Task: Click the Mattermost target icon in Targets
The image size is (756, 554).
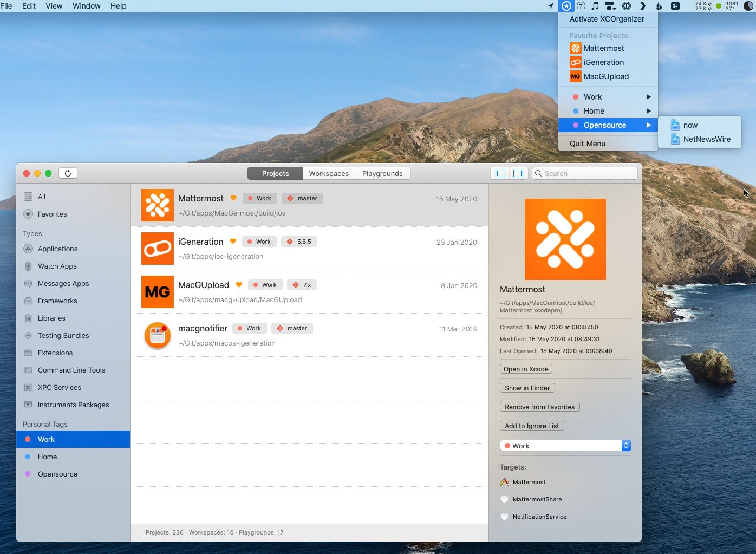Action: pyautogui.click(x=504, y=482)
